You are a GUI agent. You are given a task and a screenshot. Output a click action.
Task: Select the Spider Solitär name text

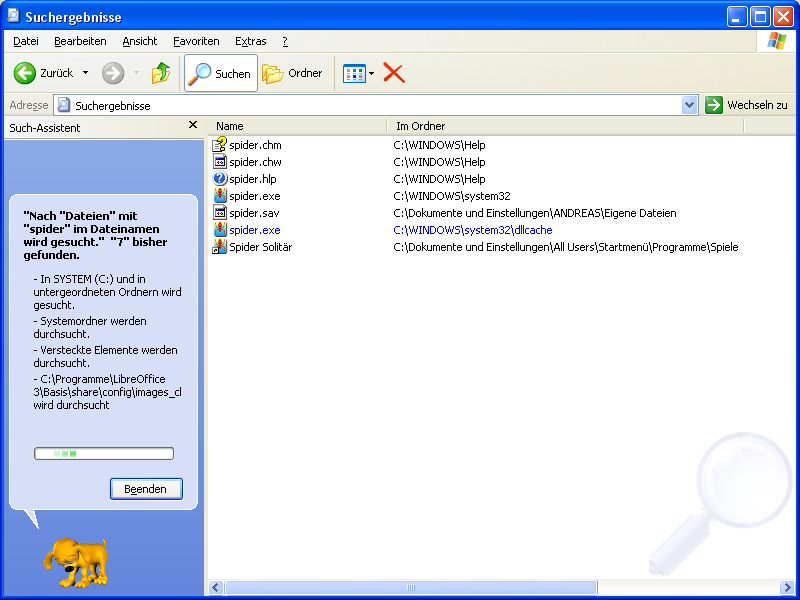point(261,247)
